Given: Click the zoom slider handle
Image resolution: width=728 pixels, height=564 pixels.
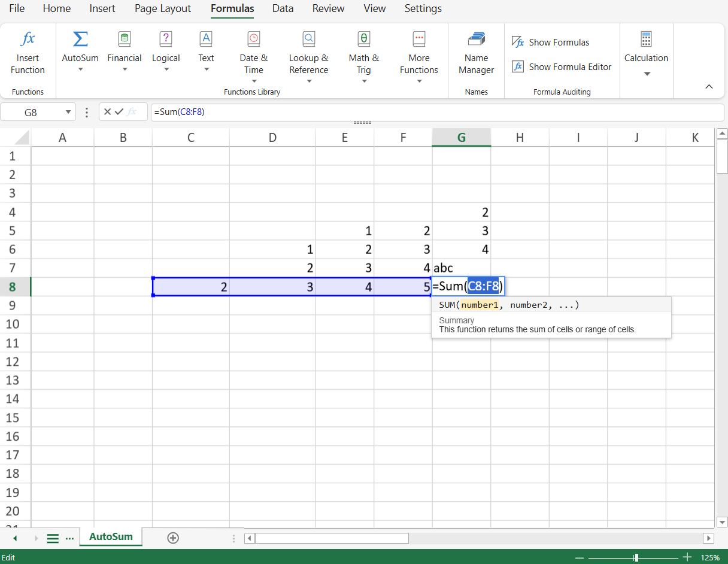Looking at the screenshot, I should (636, 557).
